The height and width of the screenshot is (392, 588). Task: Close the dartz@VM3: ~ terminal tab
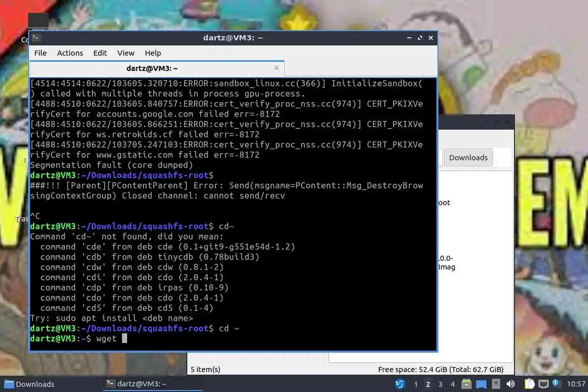point(276,68)
